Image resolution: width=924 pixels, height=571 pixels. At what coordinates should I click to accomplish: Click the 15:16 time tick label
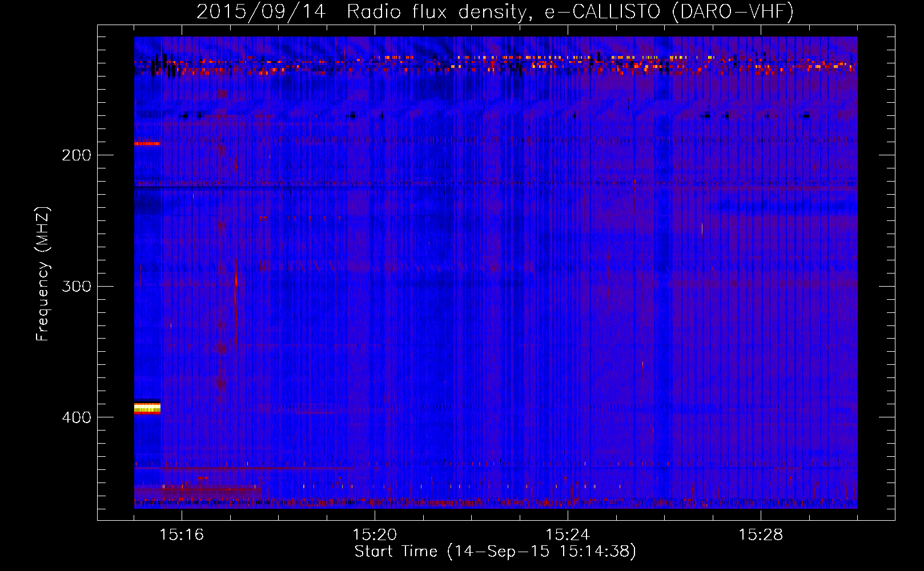(182, 534)
